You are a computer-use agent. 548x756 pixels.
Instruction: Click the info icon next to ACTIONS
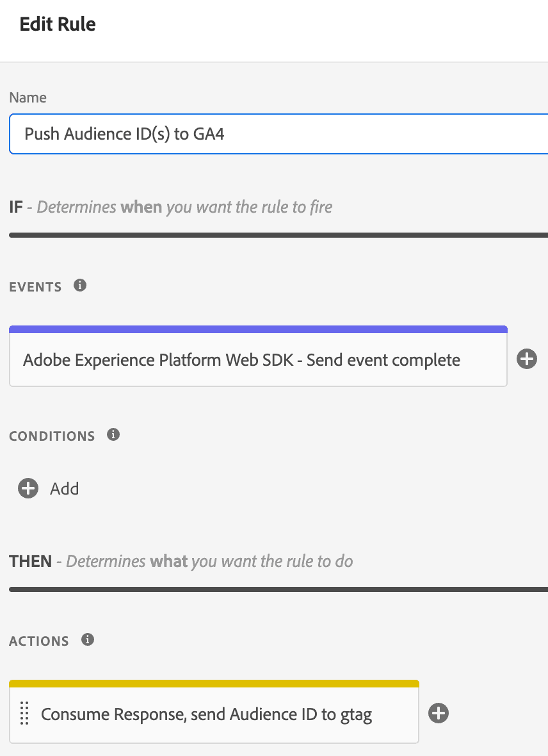tap(88, 639)
